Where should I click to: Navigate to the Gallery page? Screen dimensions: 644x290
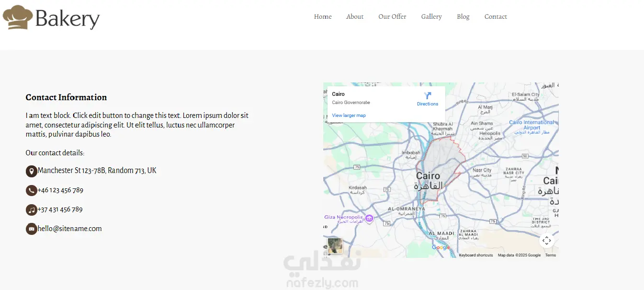(431, 16)
